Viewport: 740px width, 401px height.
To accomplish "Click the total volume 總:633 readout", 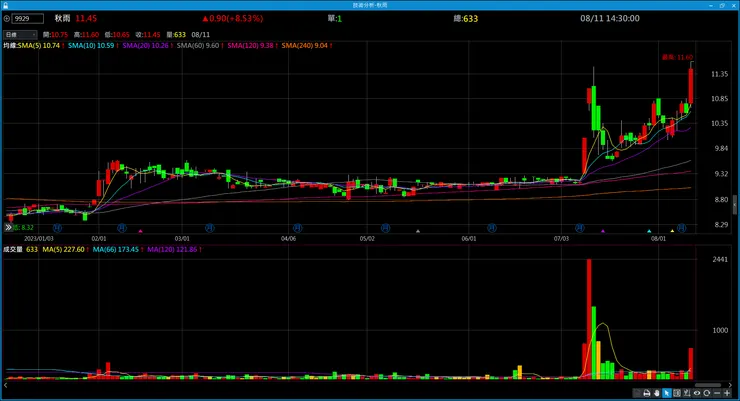I will pos(466,19).
